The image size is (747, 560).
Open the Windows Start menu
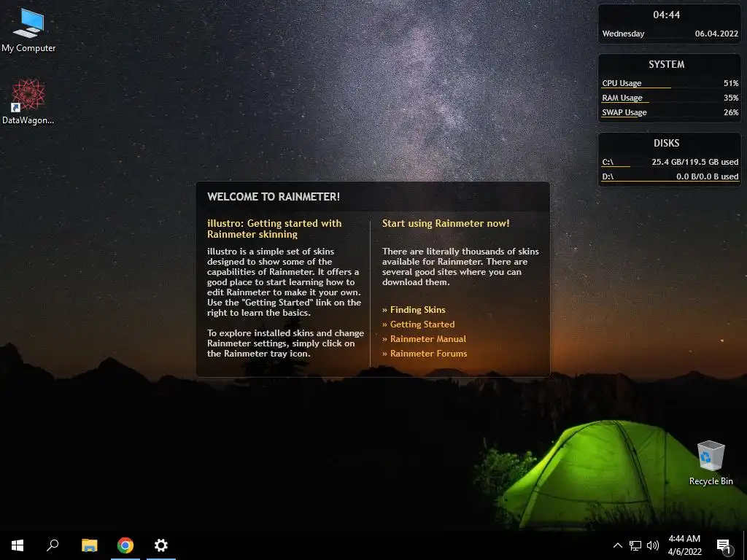pos(18,545)
